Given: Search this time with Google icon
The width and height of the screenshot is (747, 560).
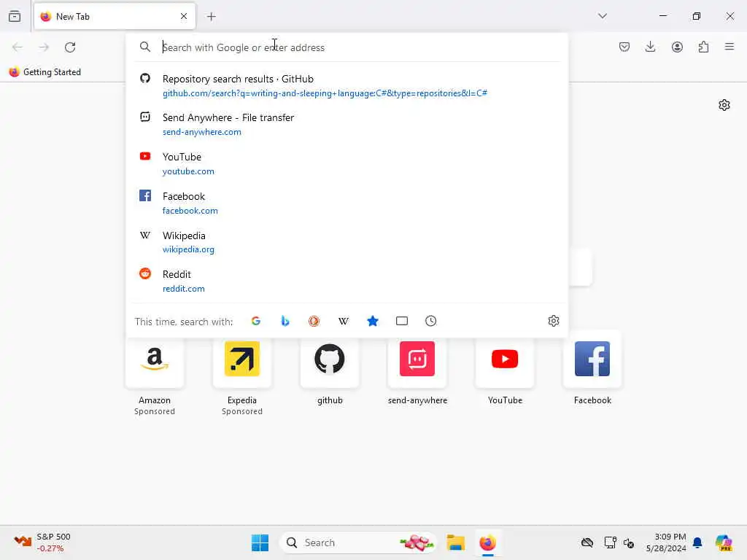Looking at the screenshot, I should (256, 321).
